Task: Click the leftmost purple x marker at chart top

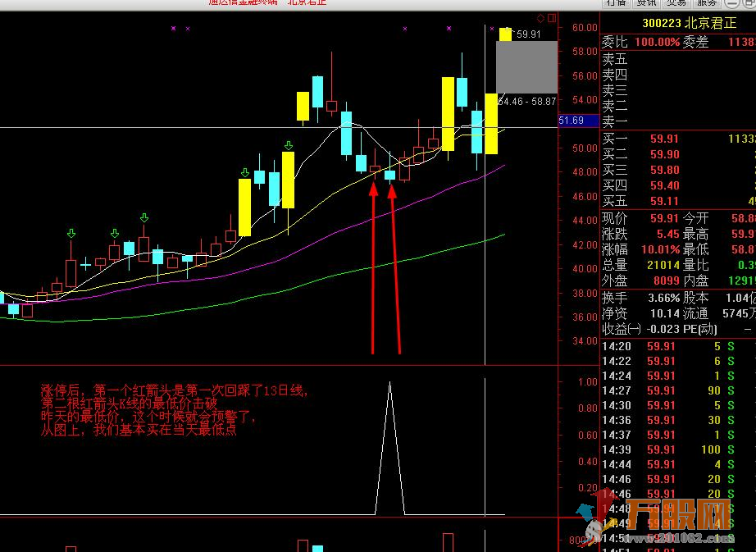Action: [173, 29]
